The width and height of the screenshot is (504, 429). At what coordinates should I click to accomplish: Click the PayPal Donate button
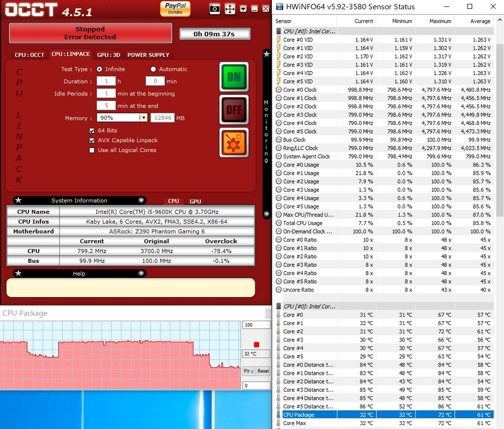(x=175, y=9)
